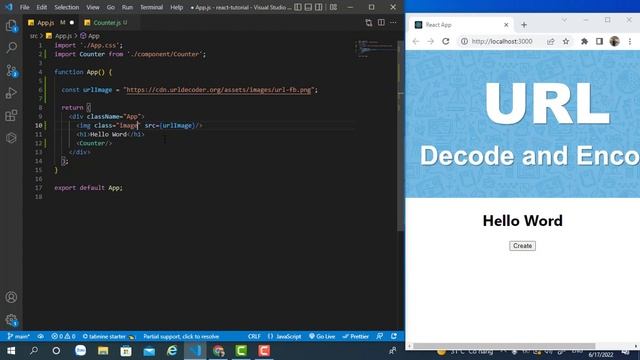This screenshot has height=360, width=640.
Task: Open Chrome's tab search dropdown
Action: coord(564,20)
